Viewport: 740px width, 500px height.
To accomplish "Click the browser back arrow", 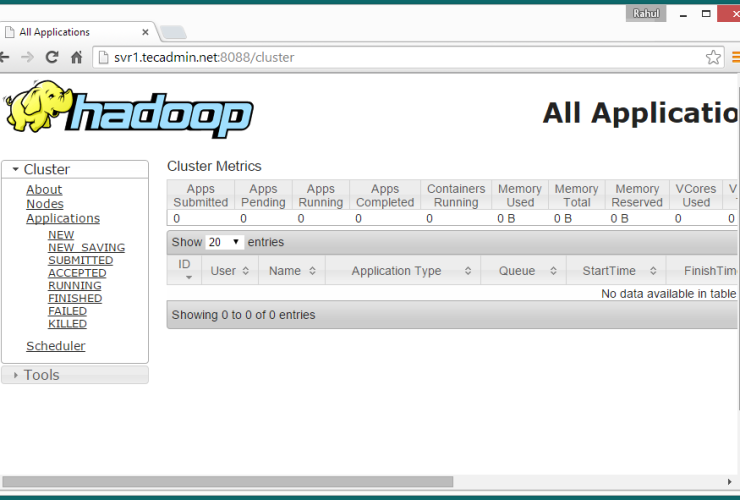I will pos(4,58).
